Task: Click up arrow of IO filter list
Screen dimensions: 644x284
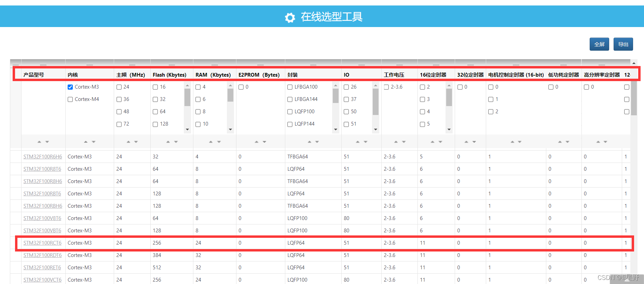Action: 375,85
